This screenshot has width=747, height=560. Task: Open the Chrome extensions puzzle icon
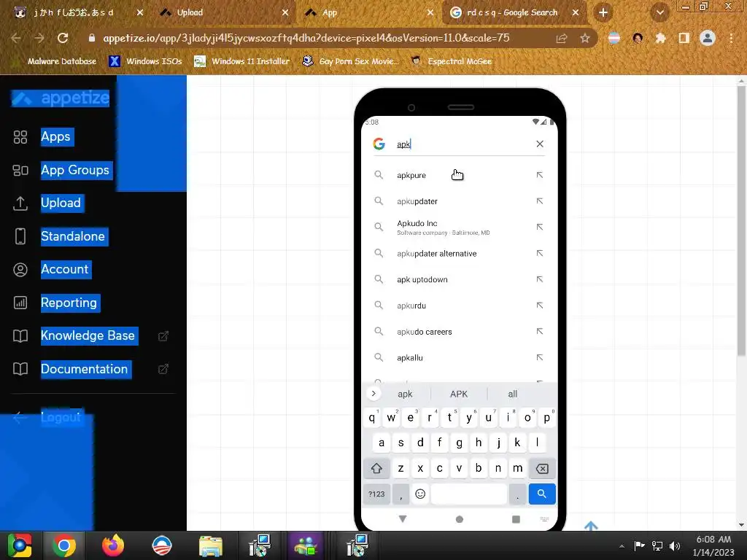coord(660,38)
